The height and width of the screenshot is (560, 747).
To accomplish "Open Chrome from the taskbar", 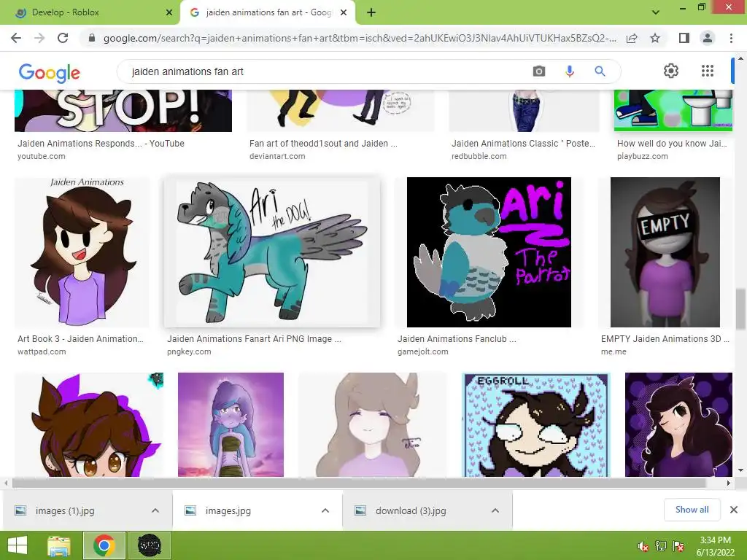I will 104,545.
